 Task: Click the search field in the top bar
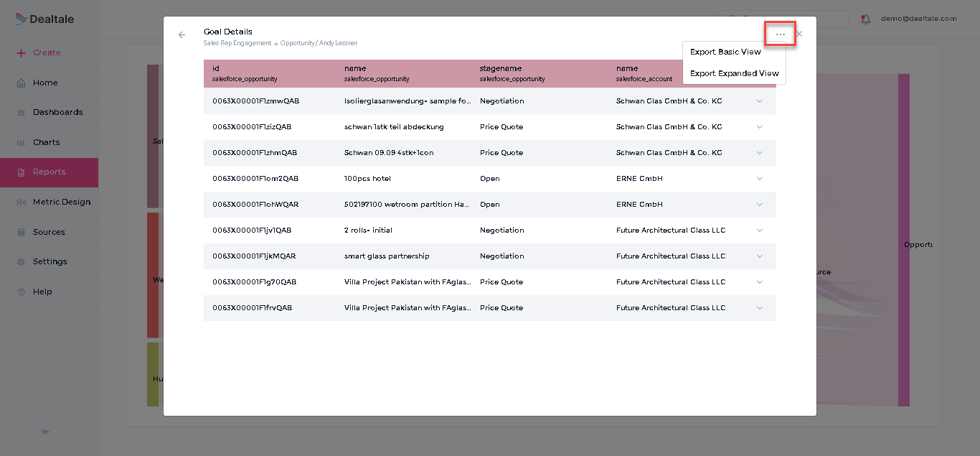(784, 19)
